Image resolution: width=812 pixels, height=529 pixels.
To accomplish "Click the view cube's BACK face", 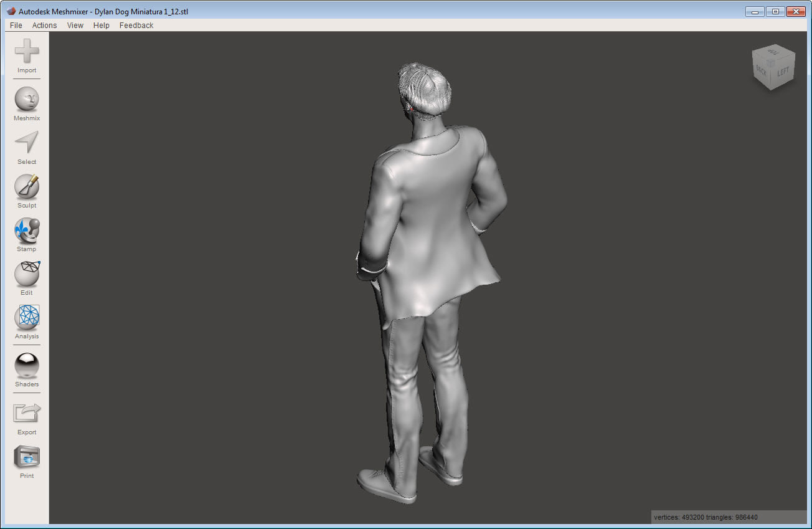I will click(x=762, y=70).
